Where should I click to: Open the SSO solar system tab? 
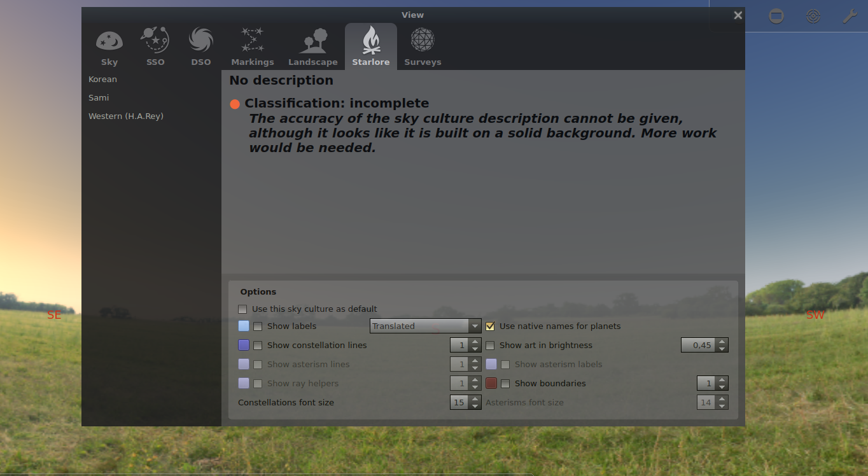point(155,47)
